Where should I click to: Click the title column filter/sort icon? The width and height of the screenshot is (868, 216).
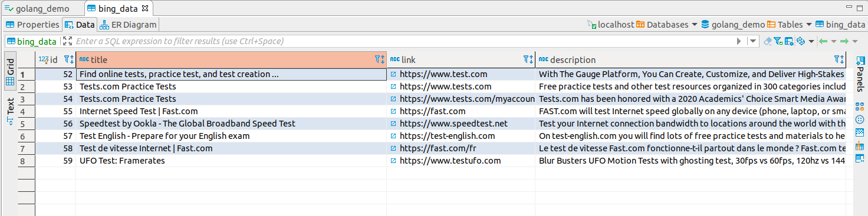pos(379,59)
